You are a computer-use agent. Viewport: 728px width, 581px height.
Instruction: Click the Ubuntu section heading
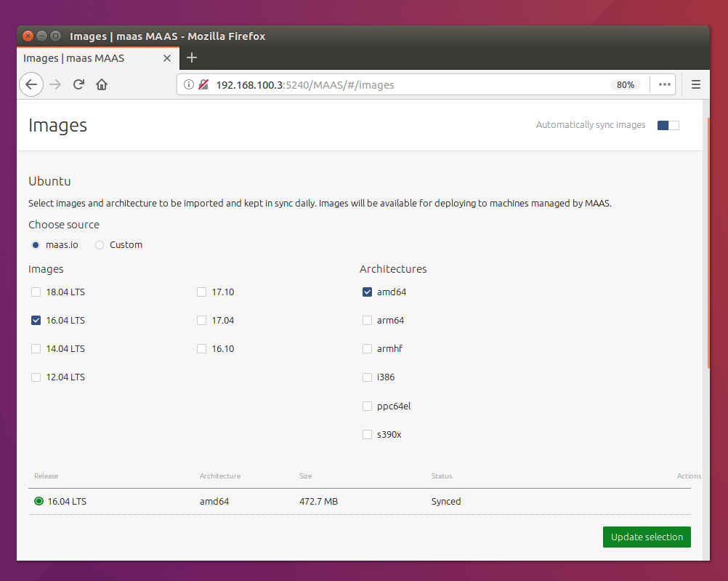(49, 181)
